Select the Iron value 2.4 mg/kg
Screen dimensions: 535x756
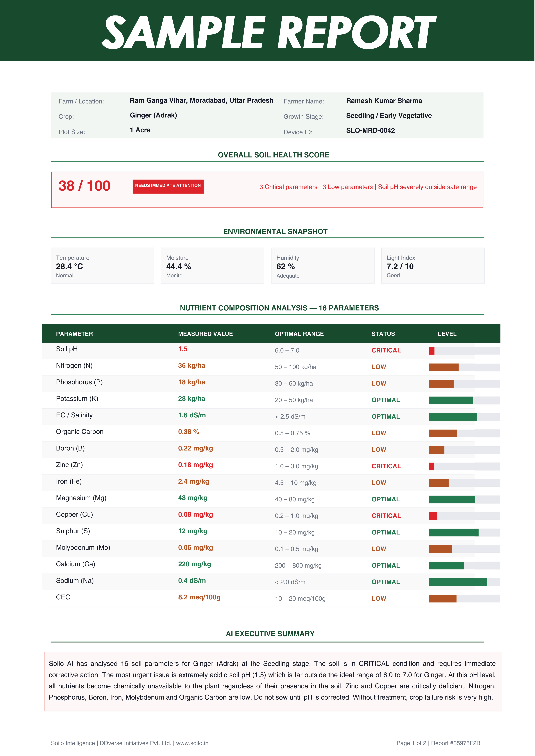tap(194, 481)
